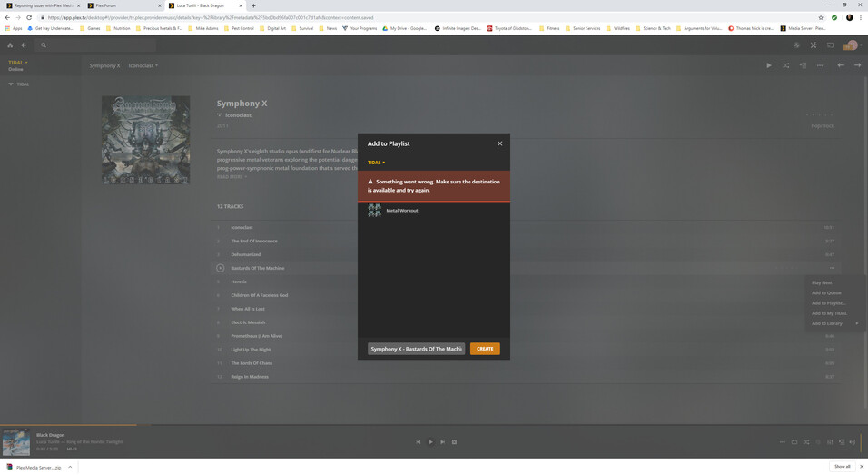
Task: Open the TIDAL dropdown in Add to Playlist dialog
Action: point(377,163)
